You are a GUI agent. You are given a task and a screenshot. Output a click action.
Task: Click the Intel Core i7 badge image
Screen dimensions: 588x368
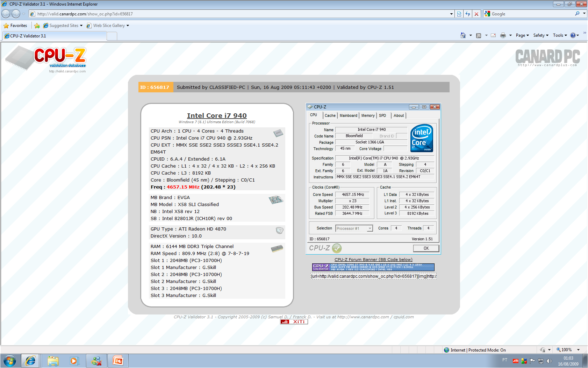coord(422,138)
